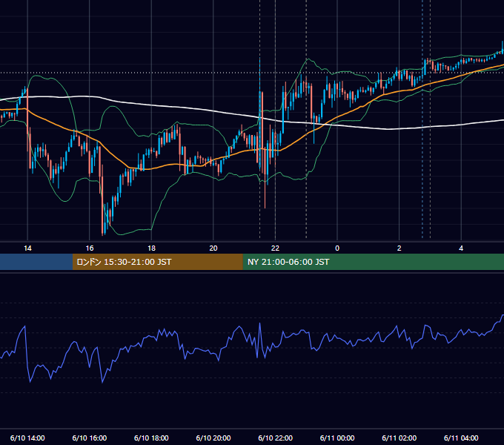This screenshot has height=445, width=504.
Task: Click the NY 21:00-06:00 JST session bar
Action: click(373, 262)
